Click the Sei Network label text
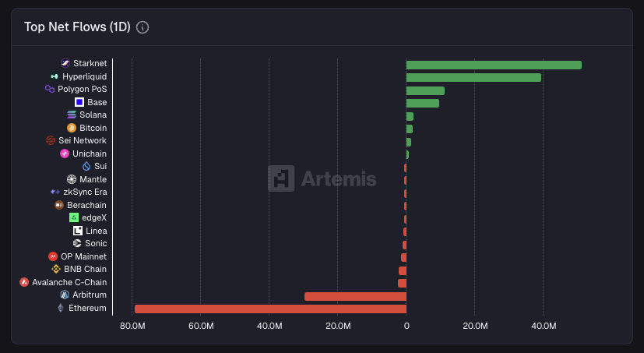The image size is (644, 353). [83, 140]
